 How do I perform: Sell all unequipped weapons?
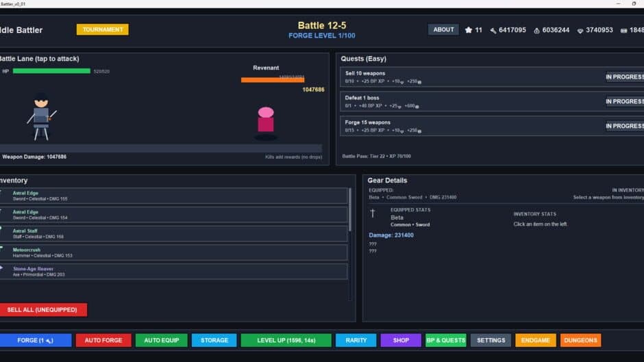click(x=43, y=310)
